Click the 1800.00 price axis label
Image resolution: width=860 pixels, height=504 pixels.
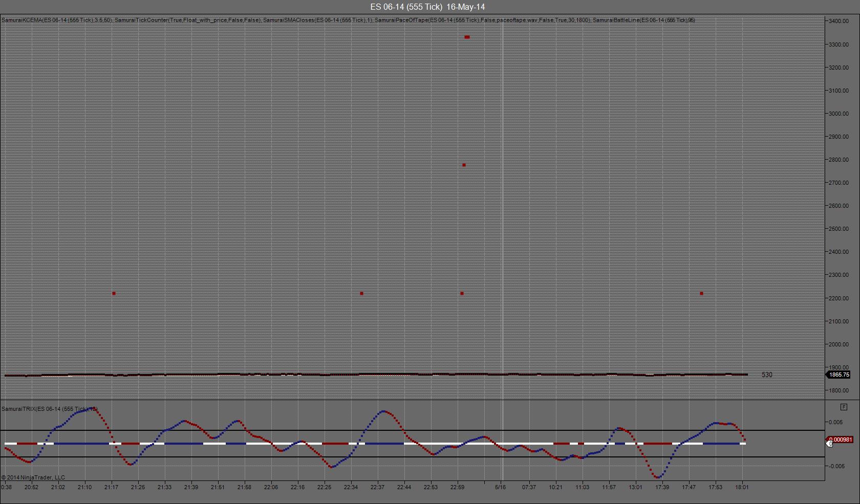838,390
